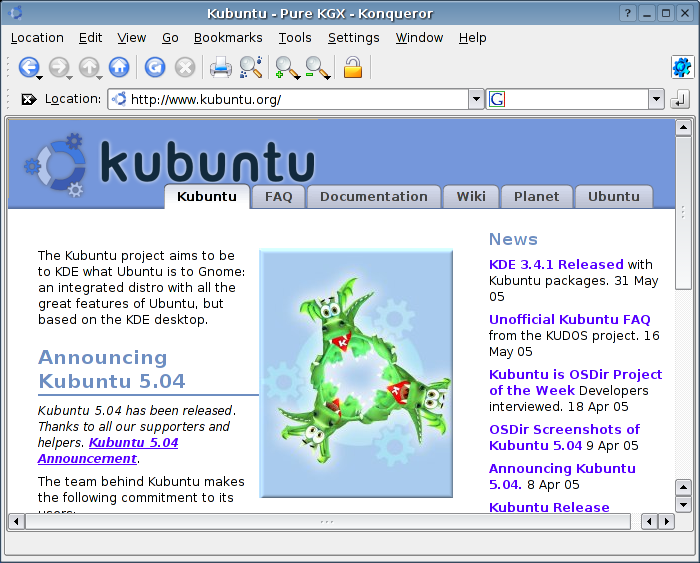
Task: Open the Unofficial Kubuntu FAQ link
Action: pos(570,319)
